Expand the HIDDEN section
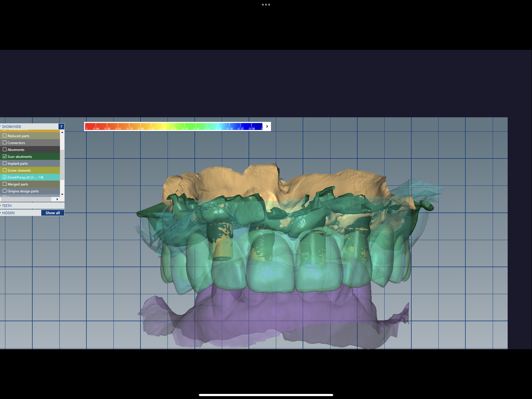The image size is (532, 399). [x=8, y=213]
